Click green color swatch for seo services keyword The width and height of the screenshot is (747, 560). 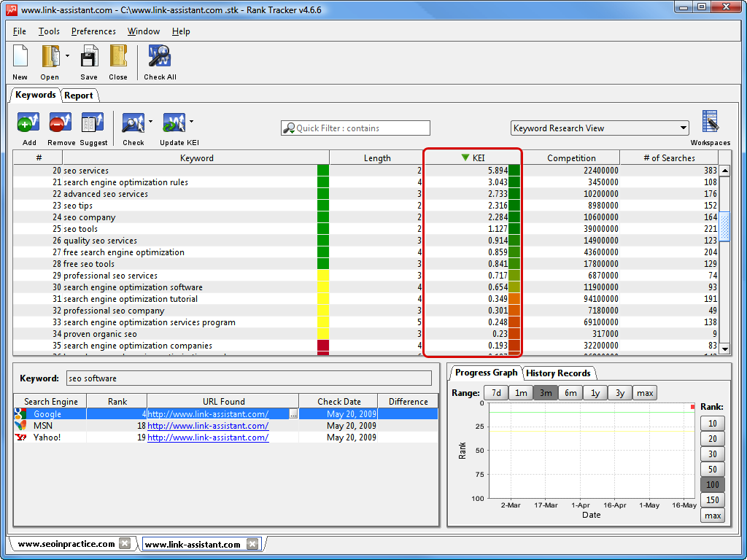click(x=323, y=171)
